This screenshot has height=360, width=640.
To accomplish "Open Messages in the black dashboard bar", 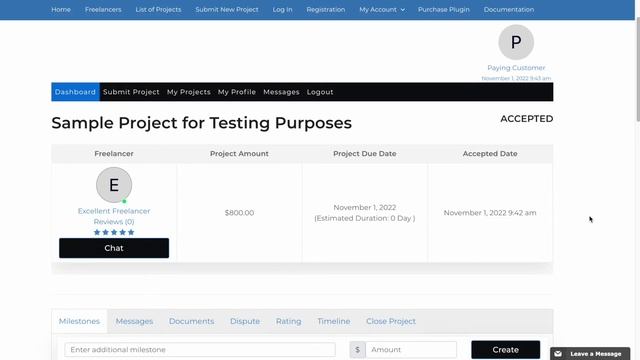I will coord(281,92).
